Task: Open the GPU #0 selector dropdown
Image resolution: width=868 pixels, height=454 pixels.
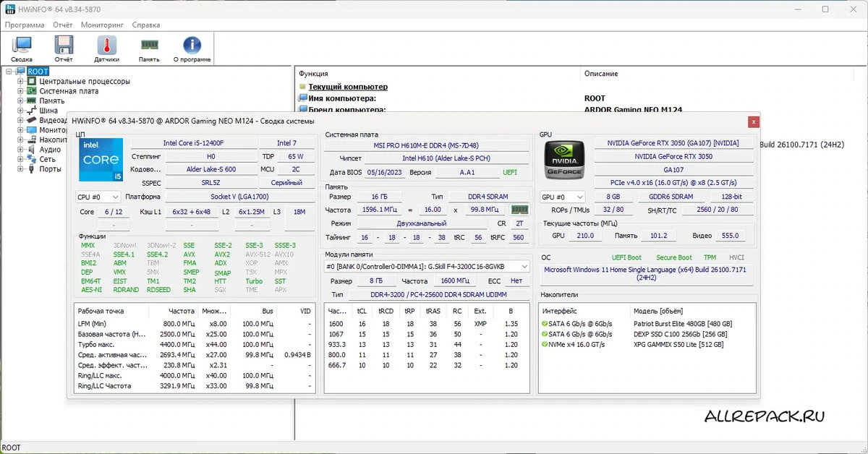Action: [x=562, y=197]
